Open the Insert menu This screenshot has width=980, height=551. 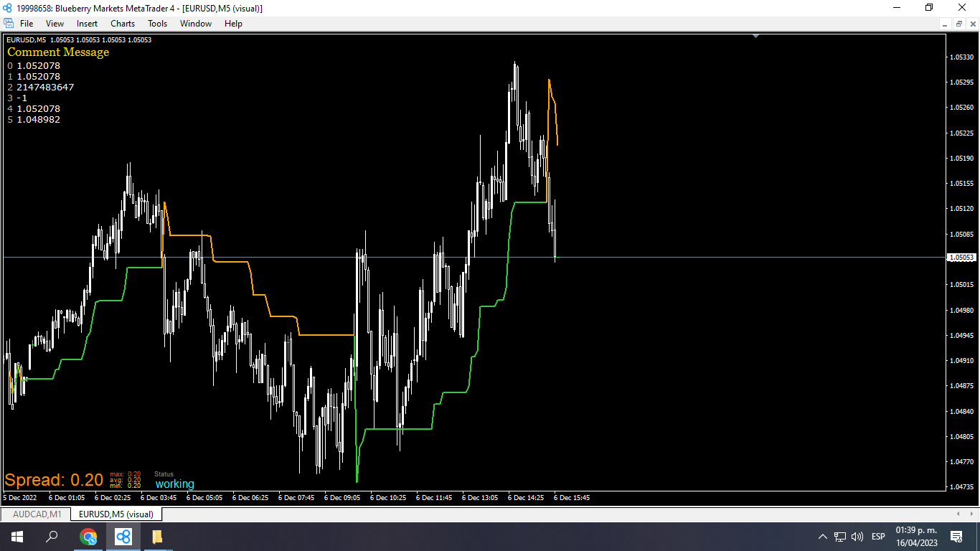click(x=87, y=24)
